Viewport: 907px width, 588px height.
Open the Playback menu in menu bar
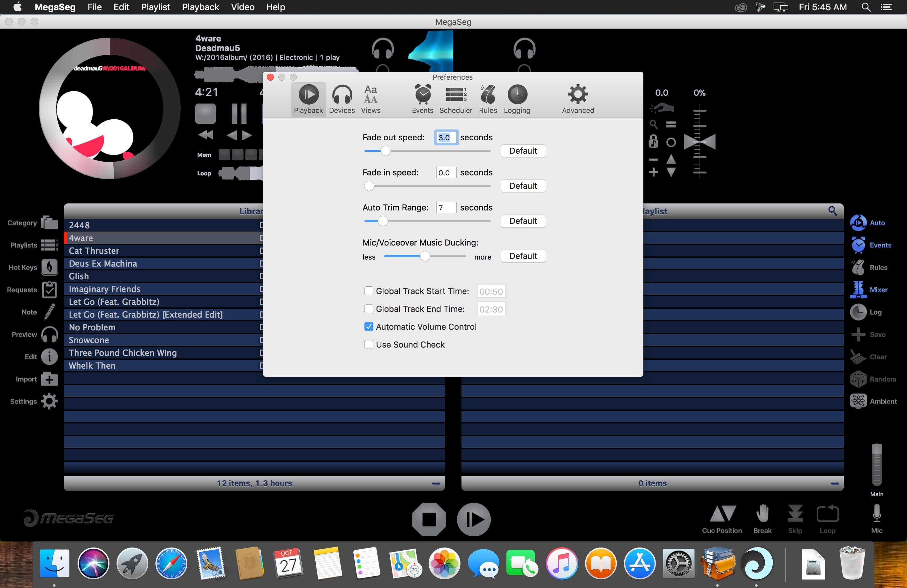click(x=200, y=7)
